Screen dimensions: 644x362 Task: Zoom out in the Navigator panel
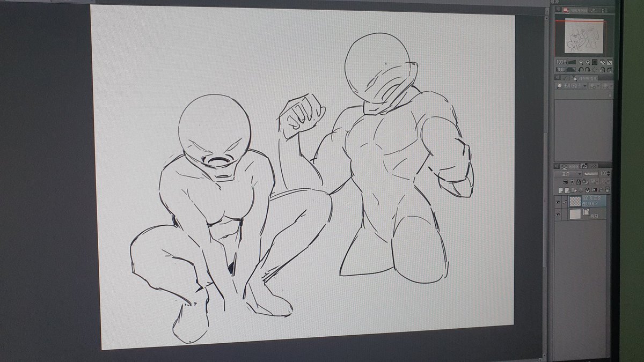pos(581,62)
